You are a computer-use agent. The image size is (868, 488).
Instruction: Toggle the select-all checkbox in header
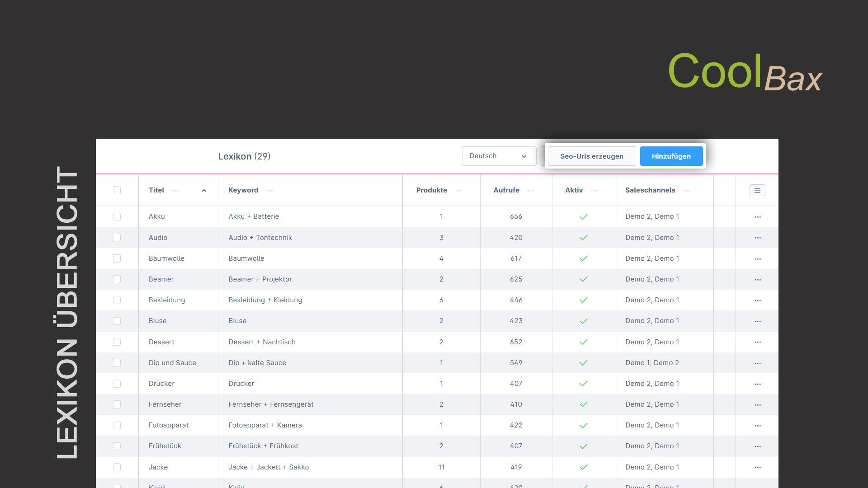click(x=117, y=190)
